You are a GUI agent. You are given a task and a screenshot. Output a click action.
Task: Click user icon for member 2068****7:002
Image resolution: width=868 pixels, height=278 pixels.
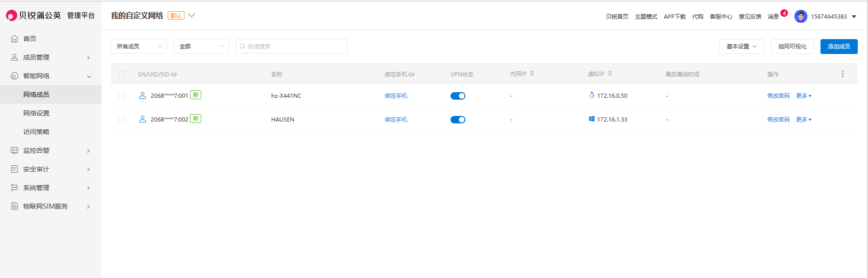(x=143, y=119)
